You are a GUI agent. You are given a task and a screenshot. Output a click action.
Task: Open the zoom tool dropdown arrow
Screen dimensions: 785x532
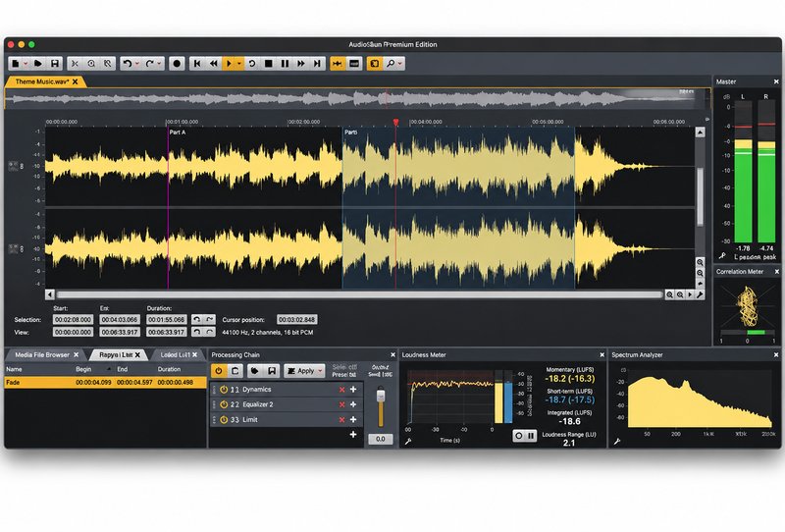coord(400,64)
